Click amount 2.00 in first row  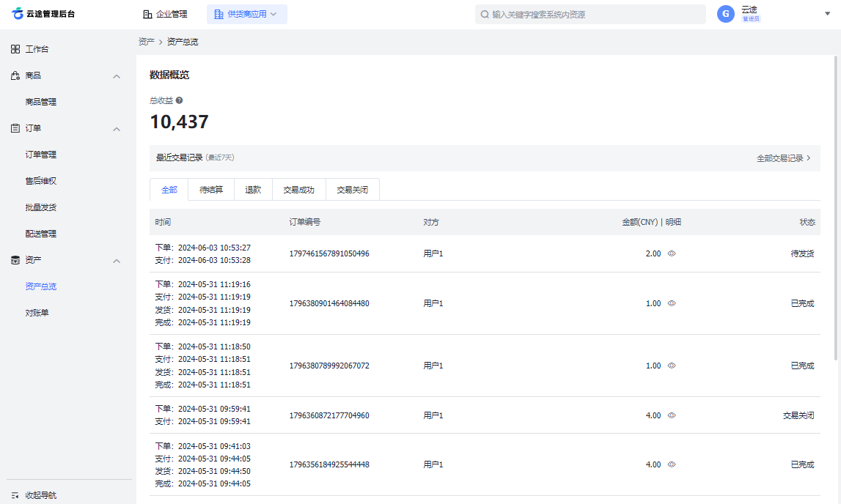pyautogui.click(x=653, y=254)
